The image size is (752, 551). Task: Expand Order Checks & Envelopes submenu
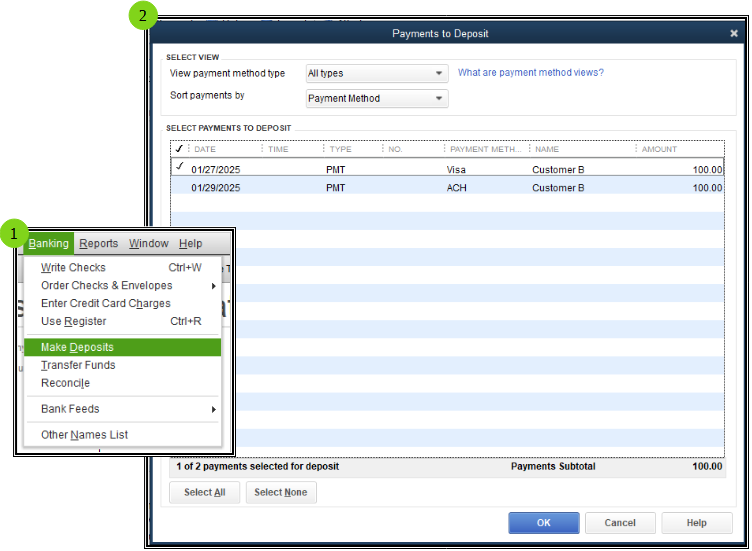[x=122, y=285]
